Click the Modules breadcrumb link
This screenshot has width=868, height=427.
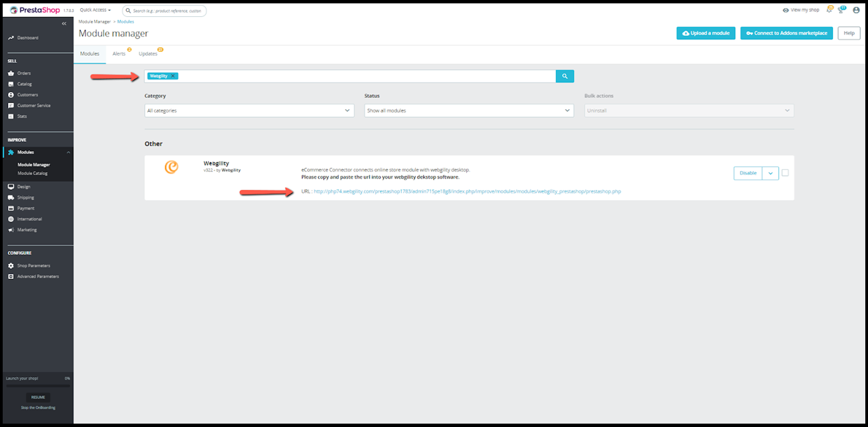tap(126, 22)
